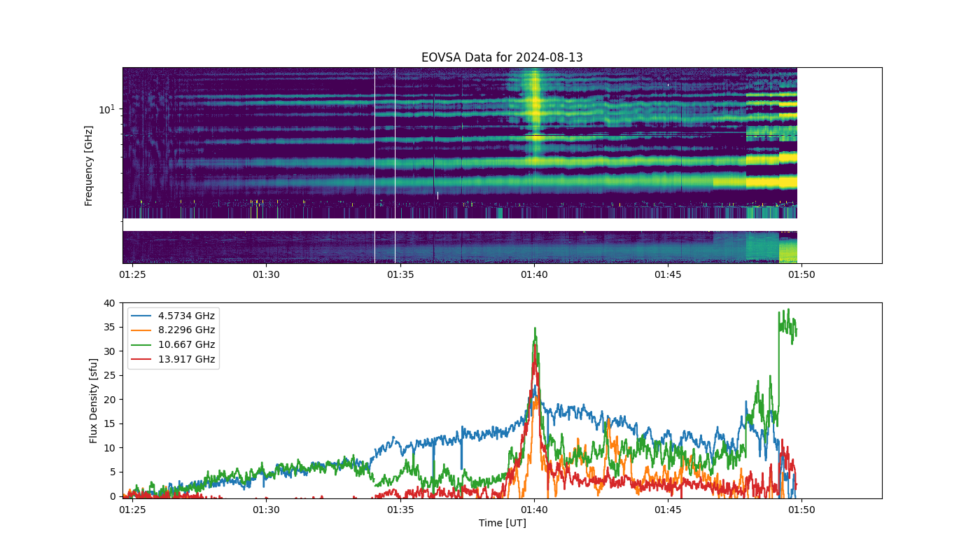Click 01:45 label under the spectrogram
This screenshot has width=980, height=560.
(668, 275)
